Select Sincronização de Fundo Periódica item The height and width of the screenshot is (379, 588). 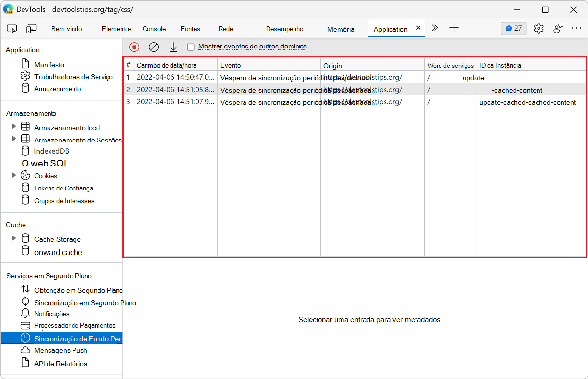[62, 338]
